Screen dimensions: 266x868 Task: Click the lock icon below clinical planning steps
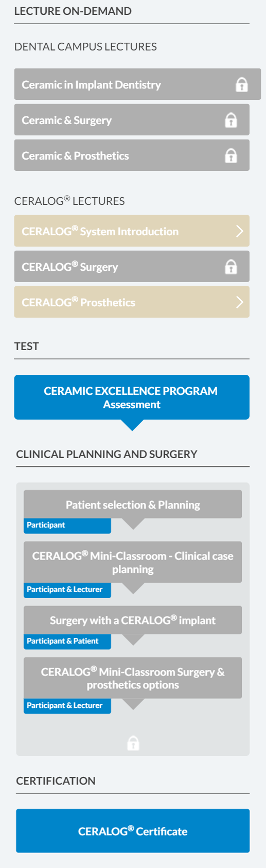[133, 743]
